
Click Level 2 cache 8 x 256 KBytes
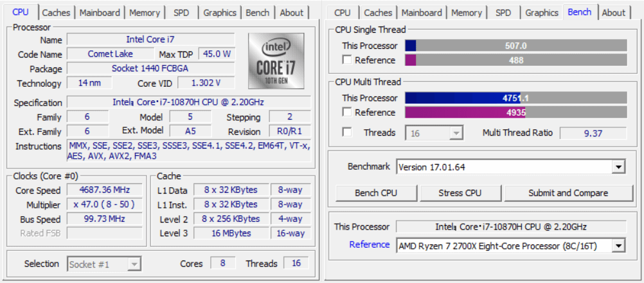coord(231,219)
